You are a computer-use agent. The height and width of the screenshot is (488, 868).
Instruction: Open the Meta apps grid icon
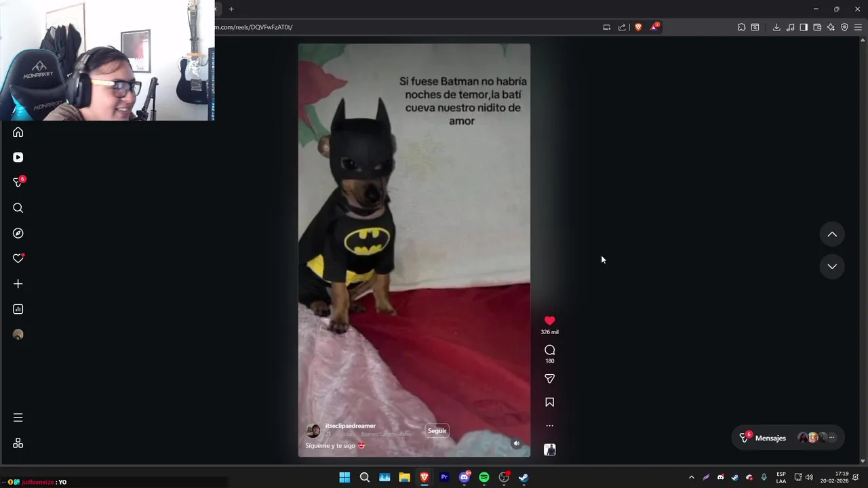pyautogui.click(x=18, y=443)
